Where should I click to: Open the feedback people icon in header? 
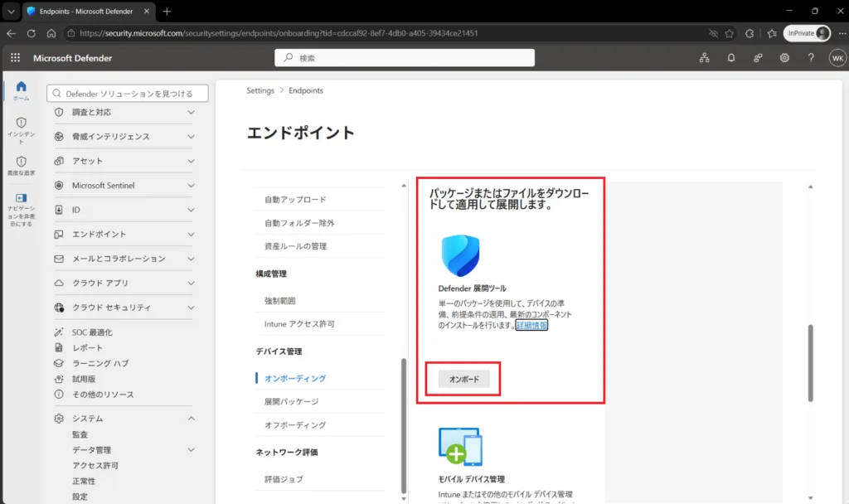pyautogui.click(x=758, y=57)
